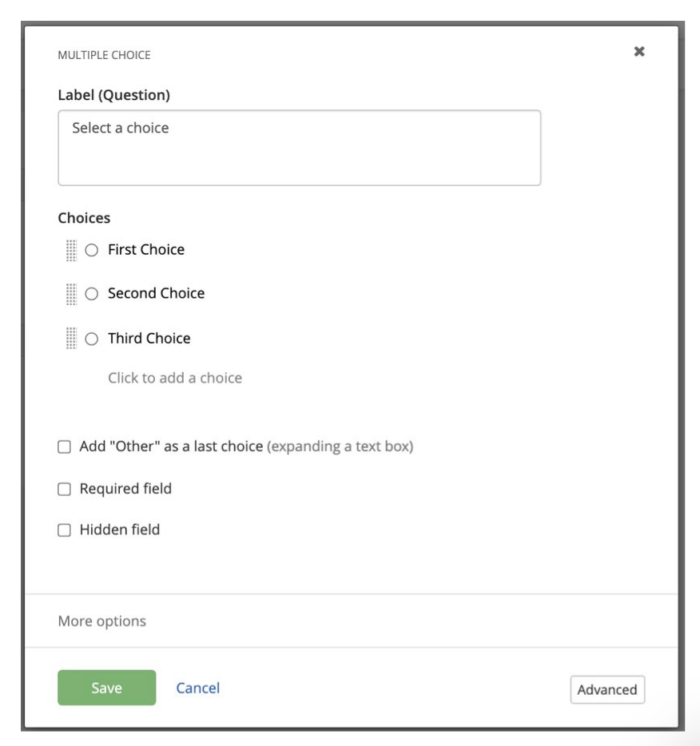Viewport: 700px width, 746px height.
Task: Enable Add "Other" as a last choice
Action: coord(65,447)
